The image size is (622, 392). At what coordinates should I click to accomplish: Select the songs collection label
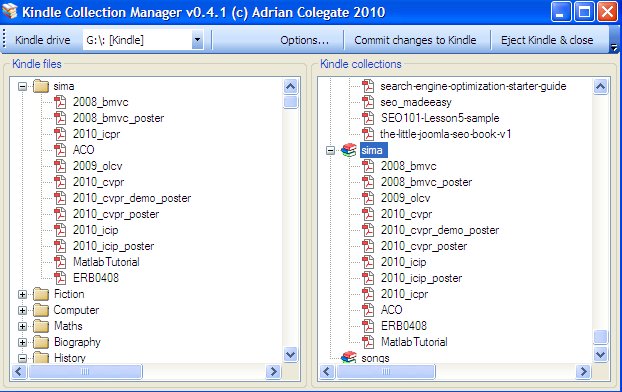[x=375, y=358]
